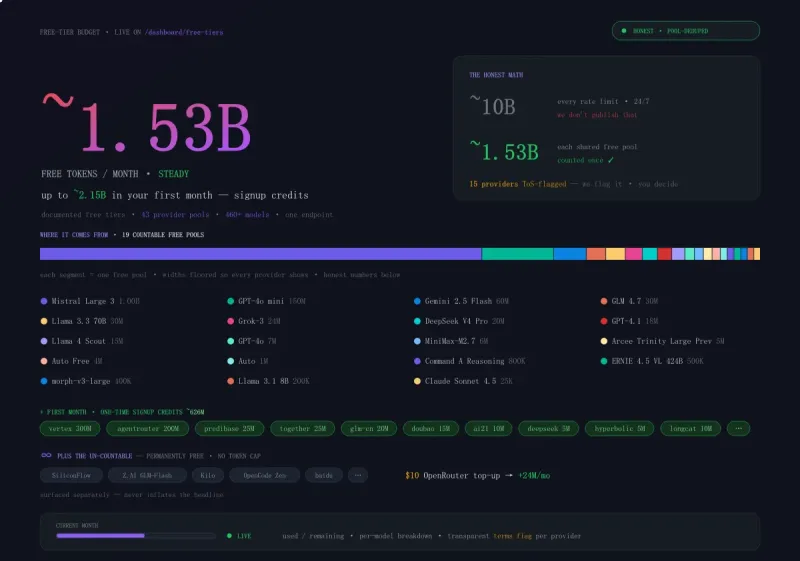The height and width of the screenshot is (561, 800).
Task: Select the agentrouter 200M credit chip
Action: point(147,428)
